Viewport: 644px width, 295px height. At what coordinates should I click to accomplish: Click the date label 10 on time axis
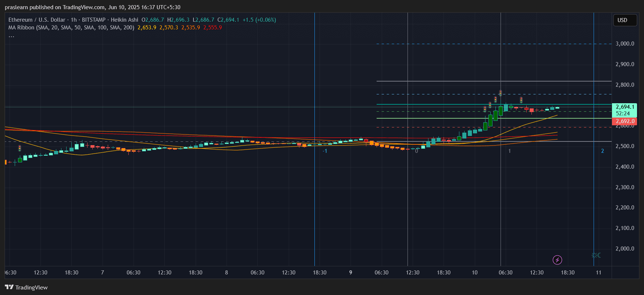pyautogui.click(x=474, y=273)
